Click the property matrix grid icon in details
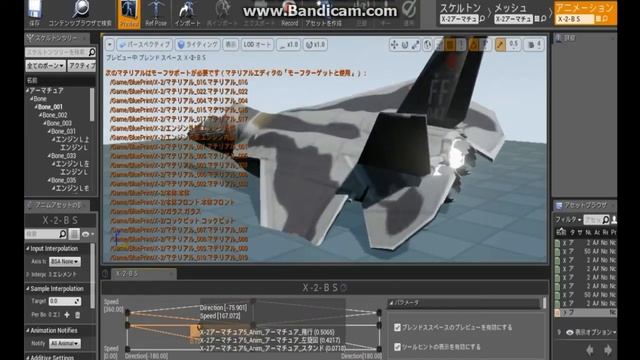 [74, 234]
